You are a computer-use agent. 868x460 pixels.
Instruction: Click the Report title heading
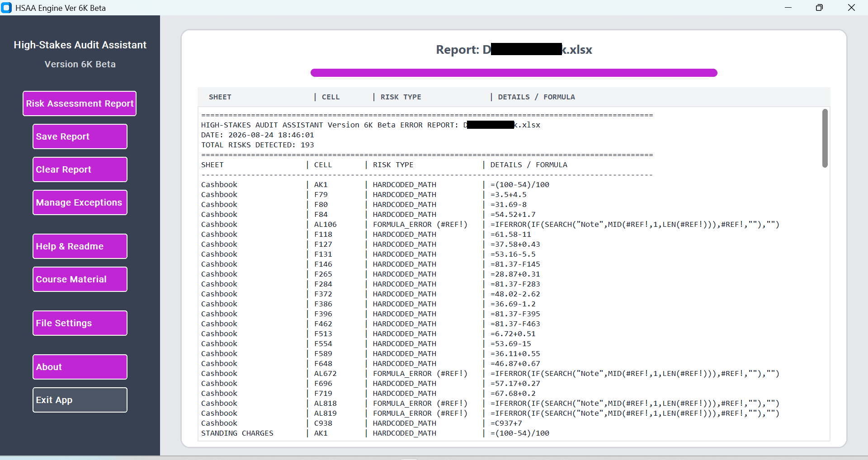pyautogui.click(x=514, y=50)
